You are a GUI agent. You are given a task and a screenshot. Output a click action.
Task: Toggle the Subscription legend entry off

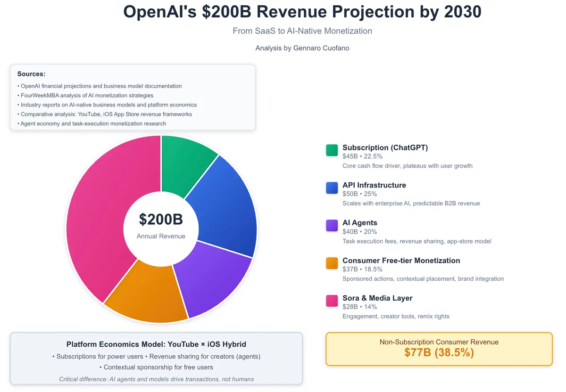pos(385,147)
